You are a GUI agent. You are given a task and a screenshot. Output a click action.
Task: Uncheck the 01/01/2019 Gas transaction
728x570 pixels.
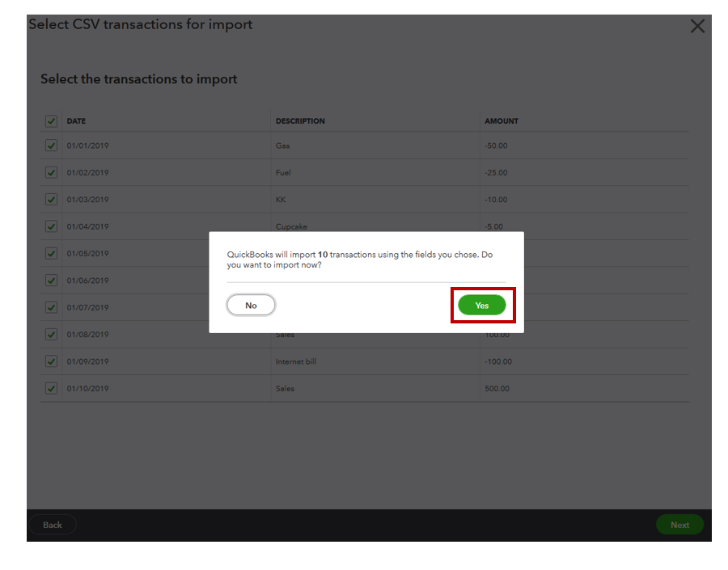[x=51, y=146]
